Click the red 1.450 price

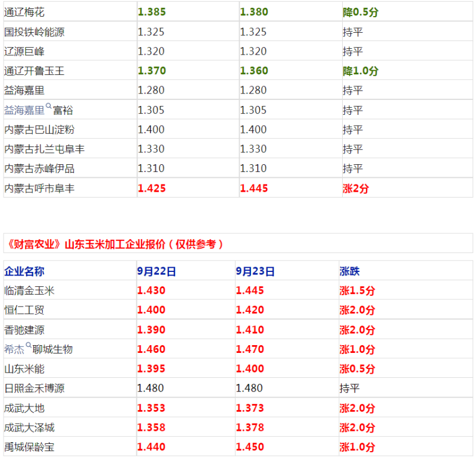(x=250, y=447)
